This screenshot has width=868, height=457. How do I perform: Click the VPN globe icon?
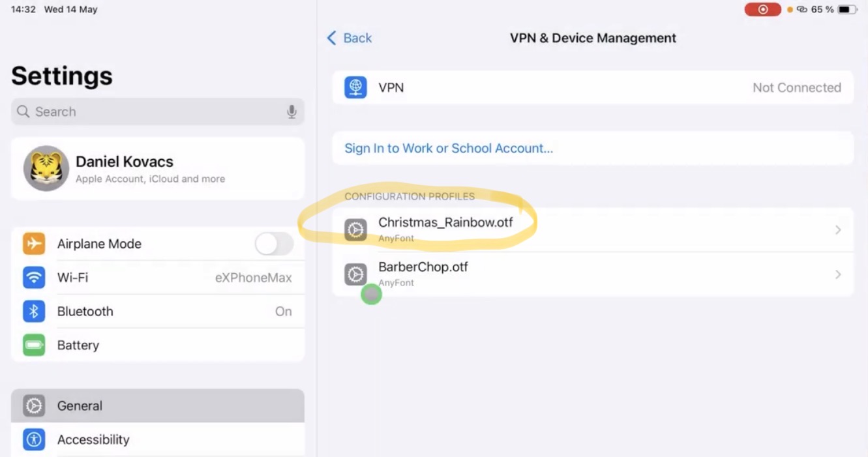point(355,87)
